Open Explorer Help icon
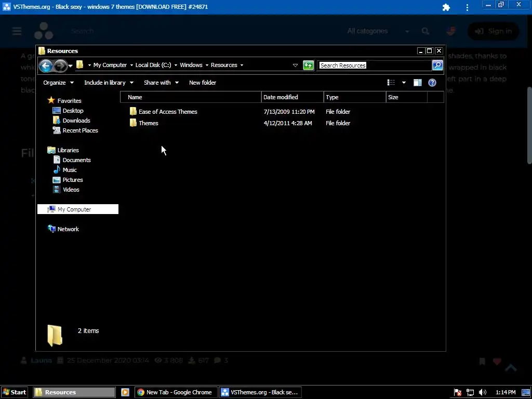The image size is (532, 399). point(432,83)
